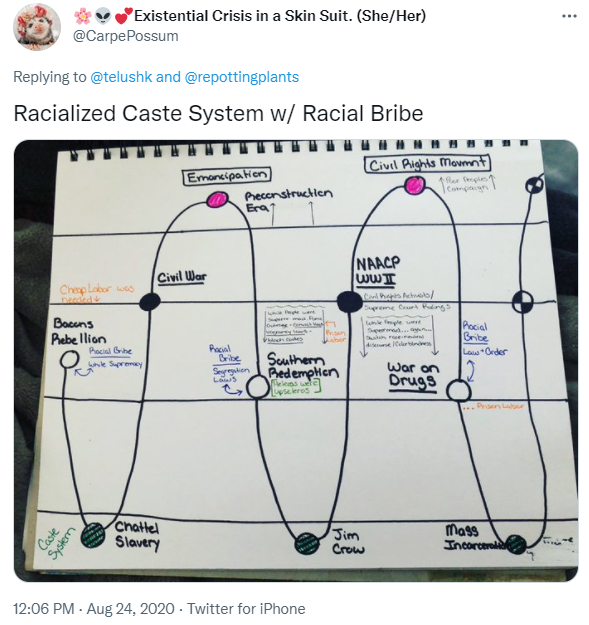The height and width of the screenshot is (625, 589).
Task: Click the possum profile avatar
Action: click(x=37, y=27)
